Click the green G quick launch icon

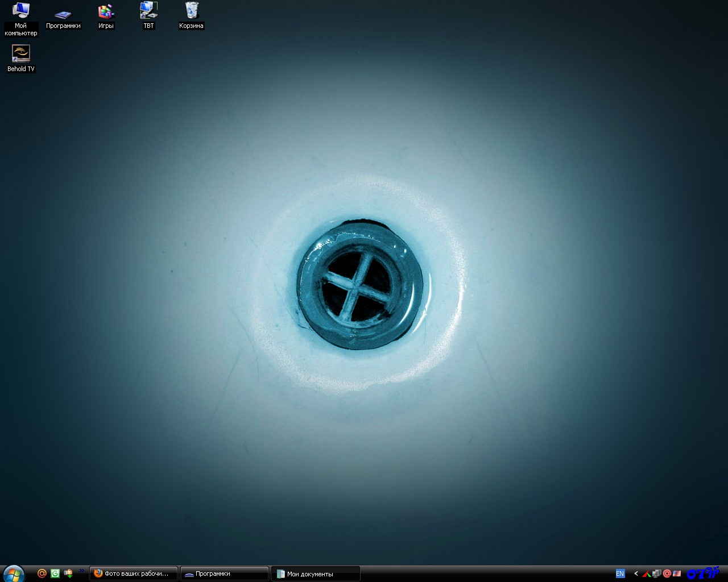55,573
